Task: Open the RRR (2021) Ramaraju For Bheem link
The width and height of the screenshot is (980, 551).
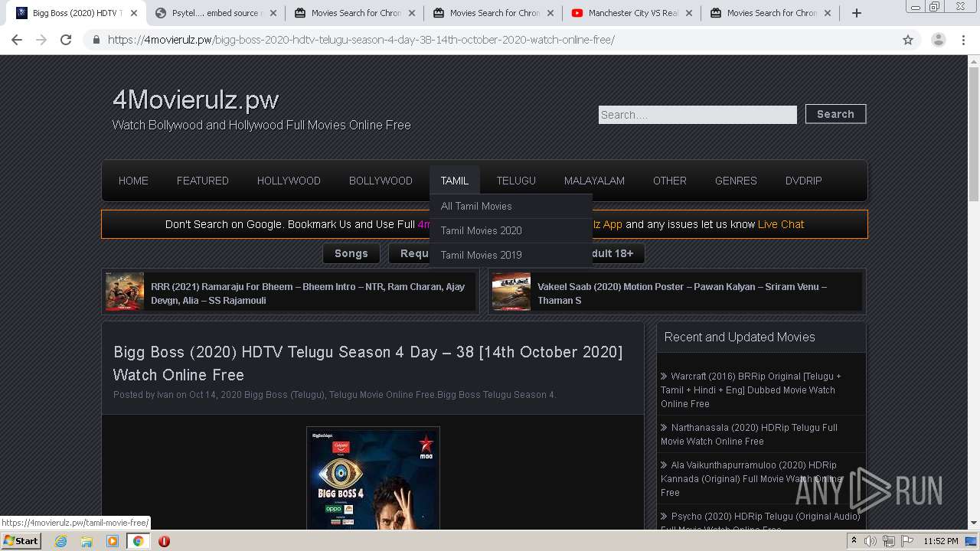Action: [x=308, y=293]
